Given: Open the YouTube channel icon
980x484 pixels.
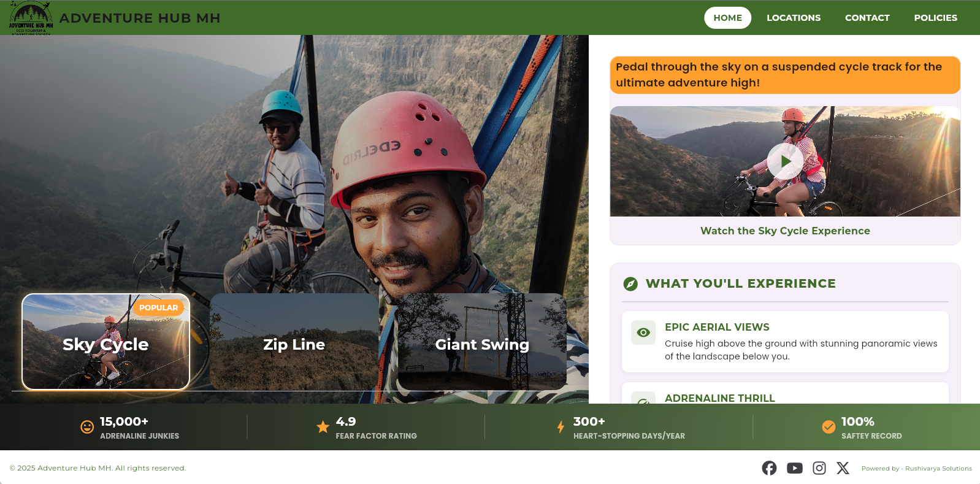Looking at the screenshot, I should click(794, 468).
